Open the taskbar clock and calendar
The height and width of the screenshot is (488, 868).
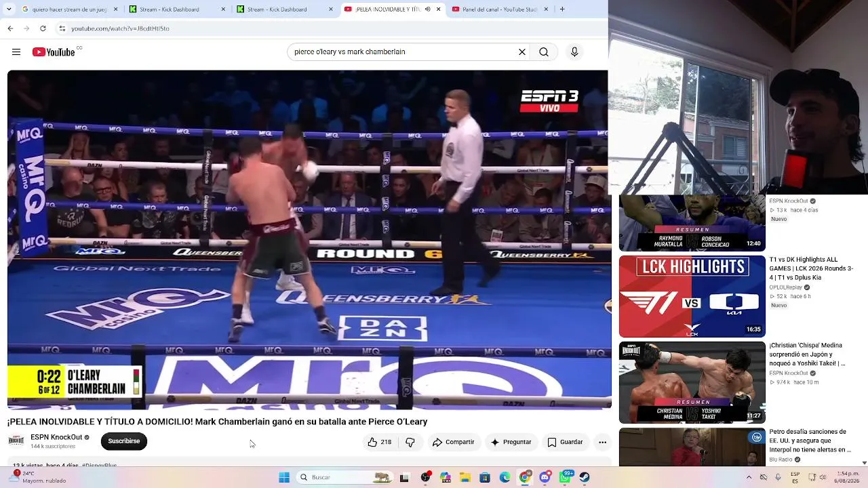848,477
